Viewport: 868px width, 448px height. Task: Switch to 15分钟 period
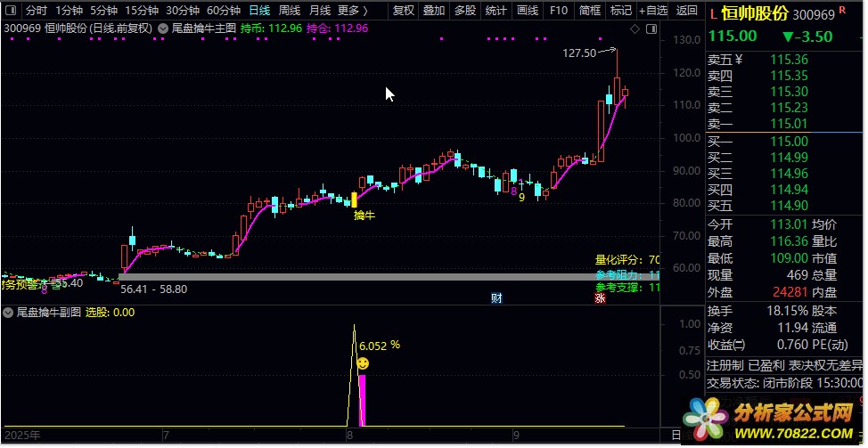142,11
